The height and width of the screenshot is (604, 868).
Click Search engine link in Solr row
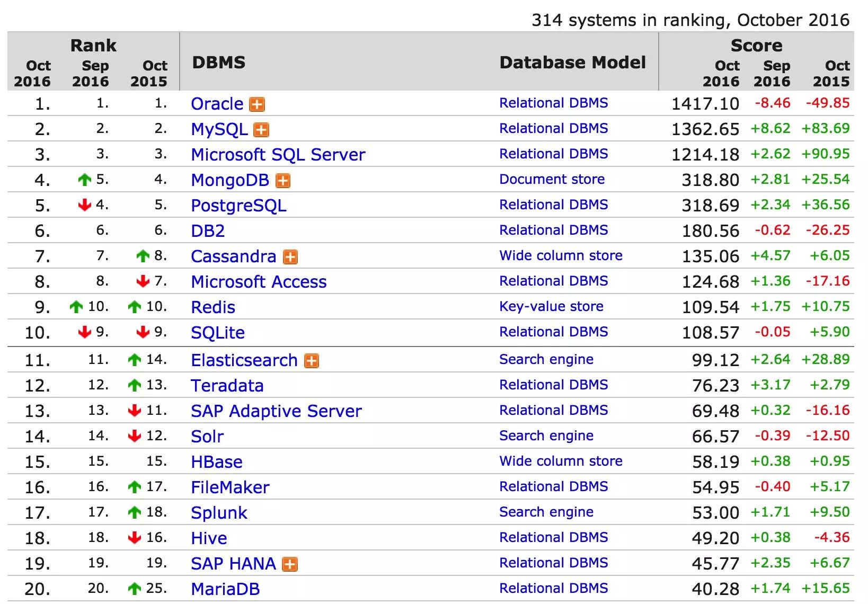tap(546, 436)
